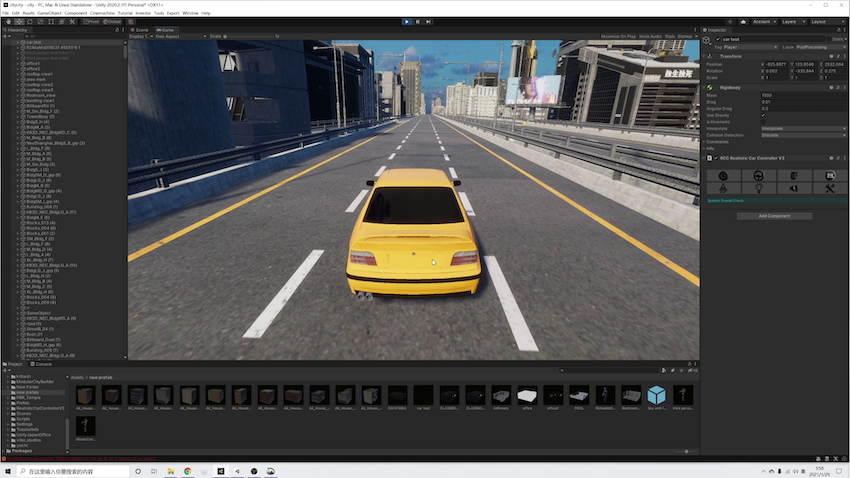Select the Hand tool
This screenshot has width=850, height=478.
click(x=7, y=21)
